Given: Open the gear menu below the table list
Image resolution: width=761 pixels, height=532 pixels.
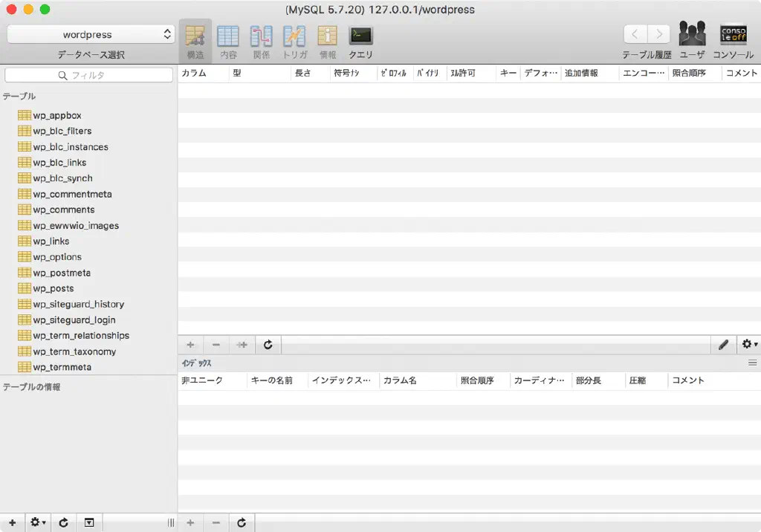Looking at the screenshot, I should click(x=37, y=522).
